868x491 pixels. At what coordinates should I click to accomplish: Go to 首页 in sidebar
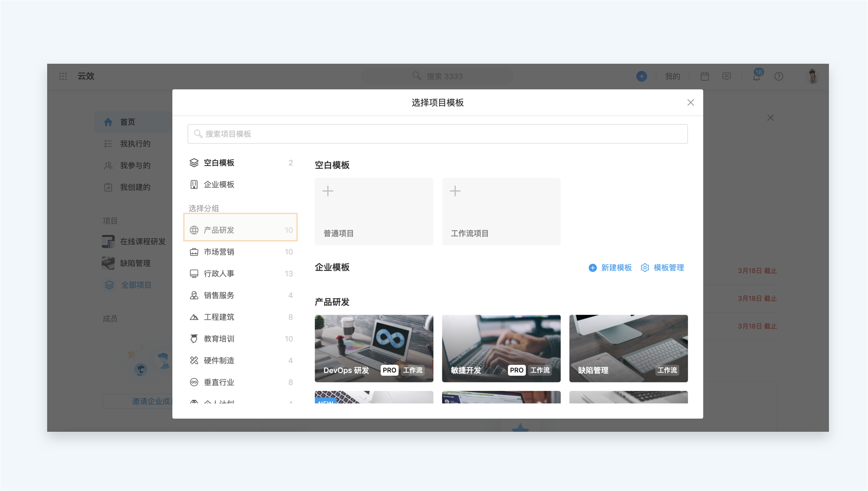coord(133,122)
